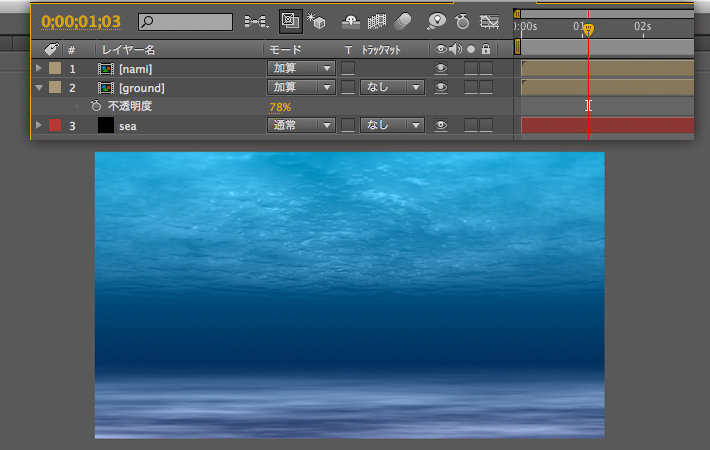Open the graph editor icon
This screenshot has width=710, height=450.
point(490,21)
